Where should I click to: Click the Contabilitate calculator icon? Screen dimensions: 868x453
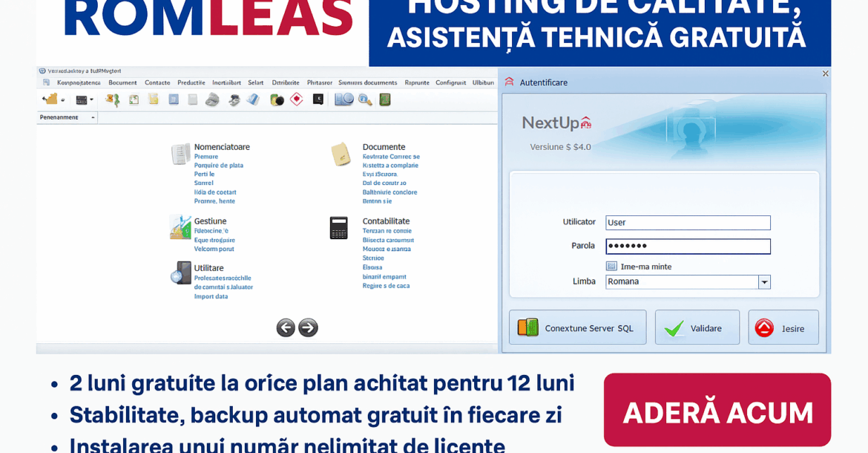(x=339, y=227)
